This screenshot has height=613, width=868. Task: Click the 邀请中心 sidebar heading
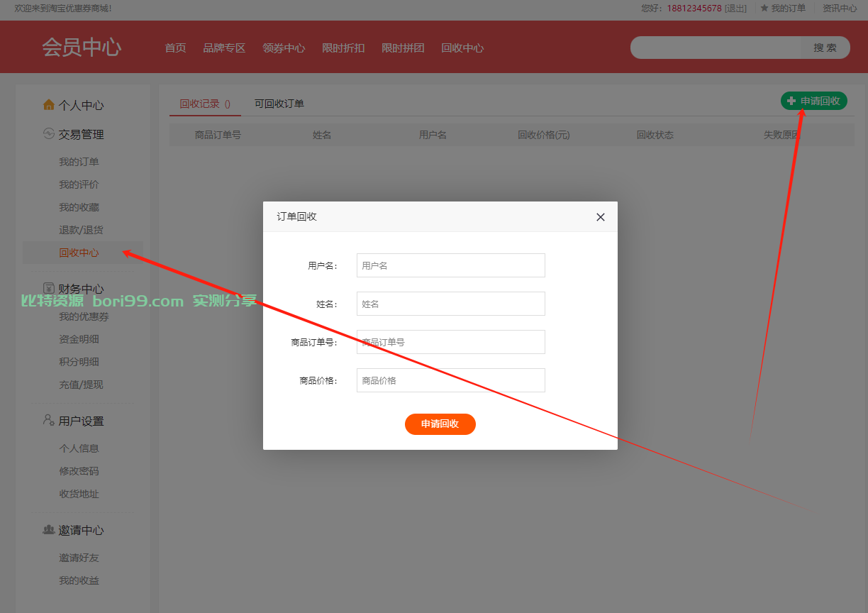click(82, 530)
